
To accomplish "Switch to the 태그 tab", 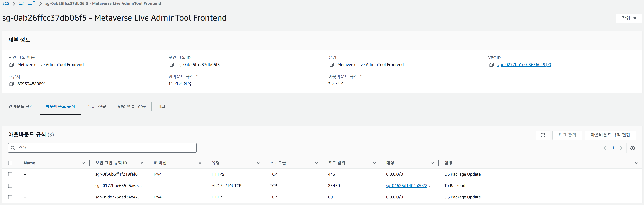I will click(x=161, y=106).
